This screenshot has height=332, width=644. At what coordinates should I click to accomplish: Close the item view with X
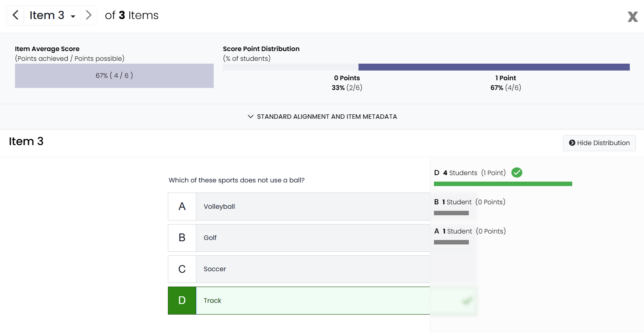click(632, 17)
